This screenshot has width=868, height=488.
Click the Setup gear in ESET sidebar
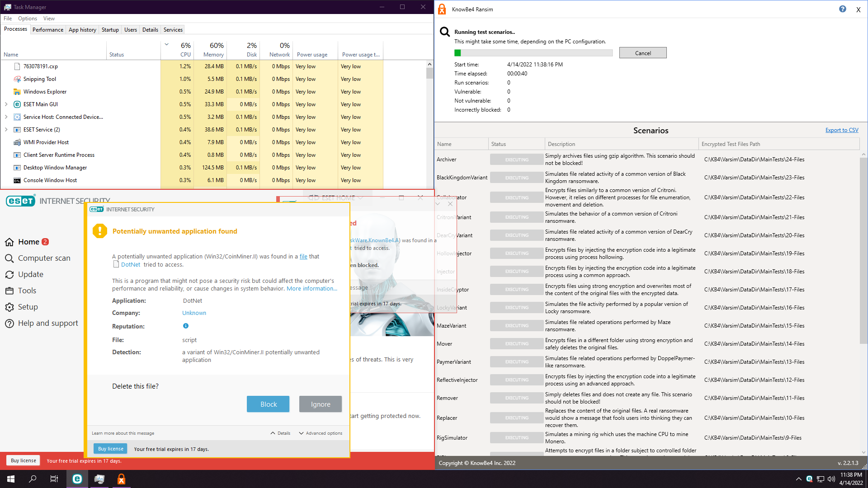[x=9, y=307]
